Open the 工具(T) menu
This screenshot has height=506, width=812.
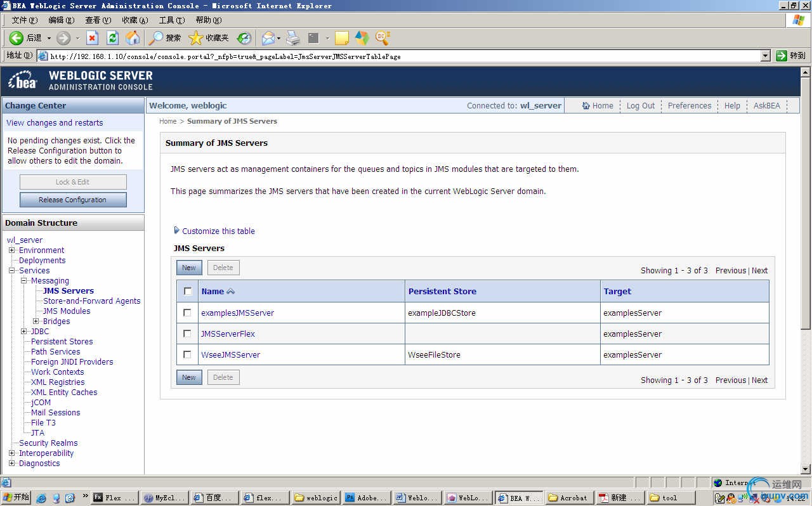point(171,20)
